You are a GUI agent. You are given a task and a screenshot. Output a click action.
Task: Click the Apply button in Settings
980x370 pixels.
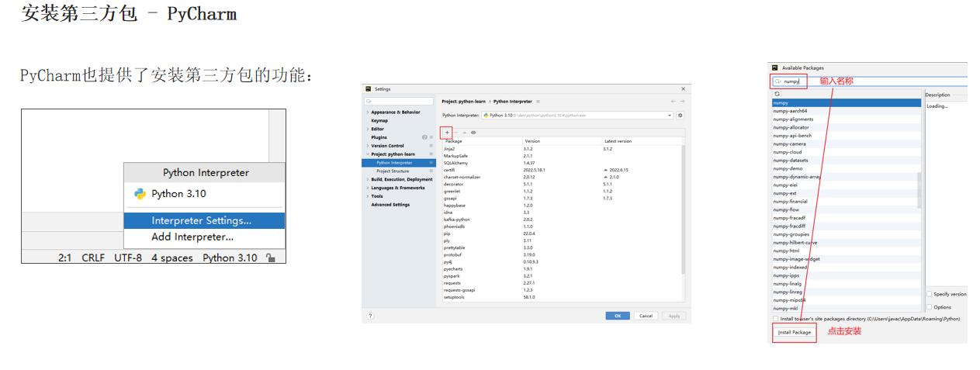[674, 316]
